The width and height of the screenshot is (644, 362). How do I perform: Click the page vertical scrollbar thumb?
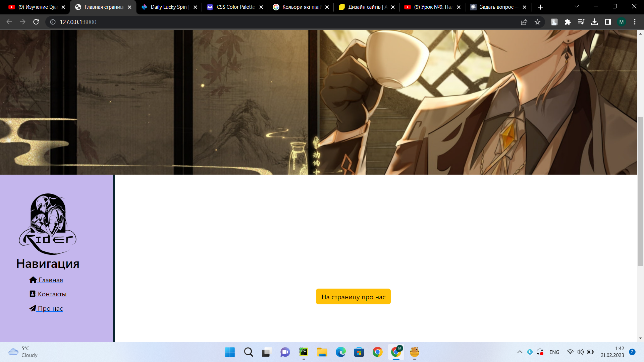click(640, 191)
